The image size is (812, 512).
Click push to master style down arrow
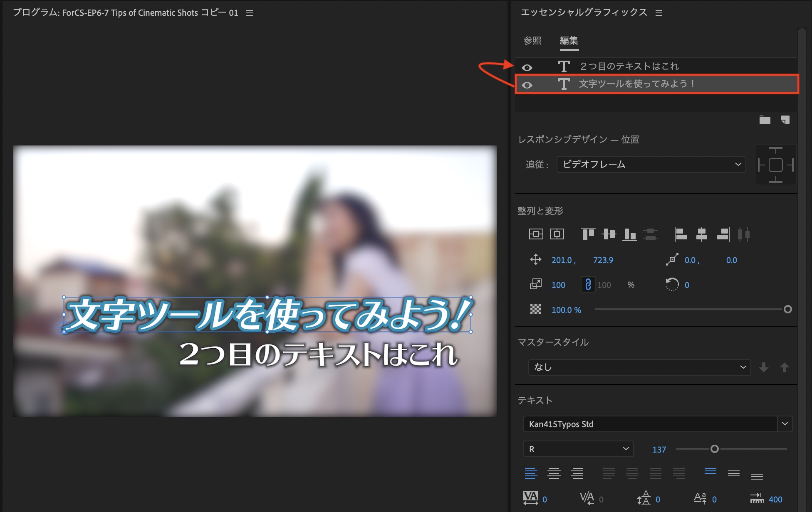pos(763,367)
